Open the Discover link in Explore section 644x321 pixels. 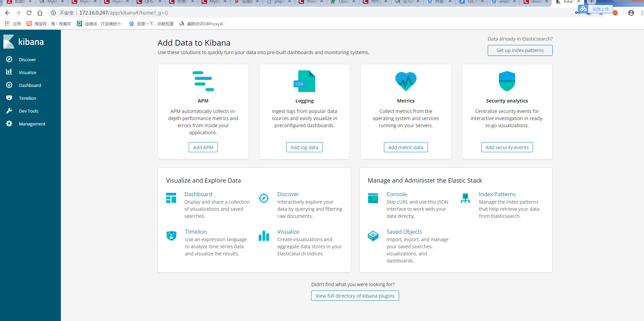pyautogui.click(x=288, y=194)
